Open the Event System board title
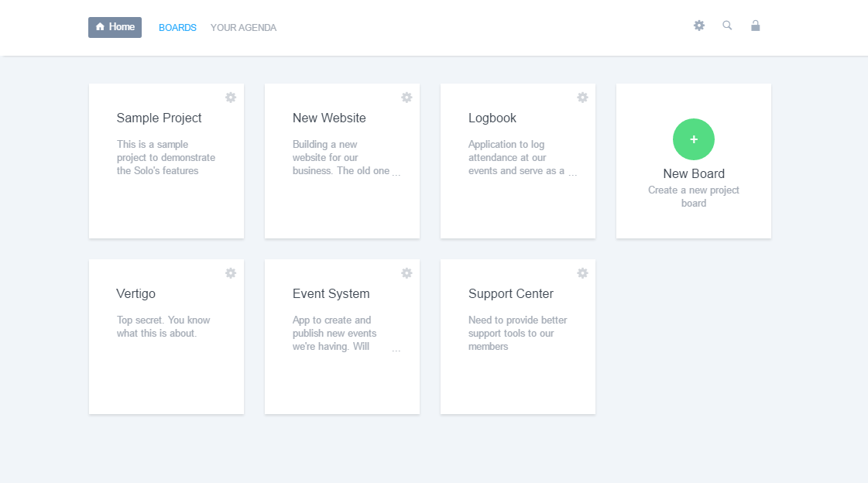This screenshot has height=483, width=868. [x=331, y=294]
